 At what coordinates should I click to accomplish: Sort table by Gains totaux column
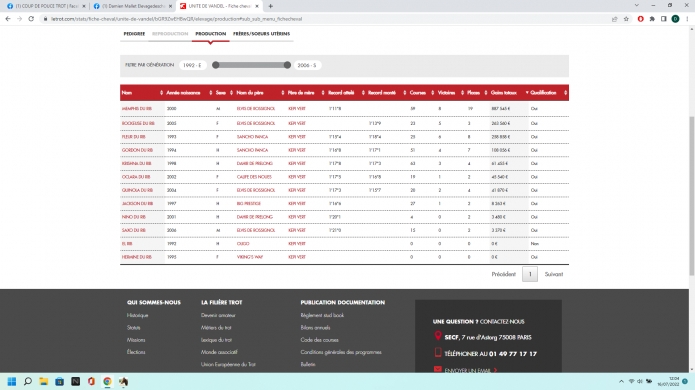click(508, 93)
